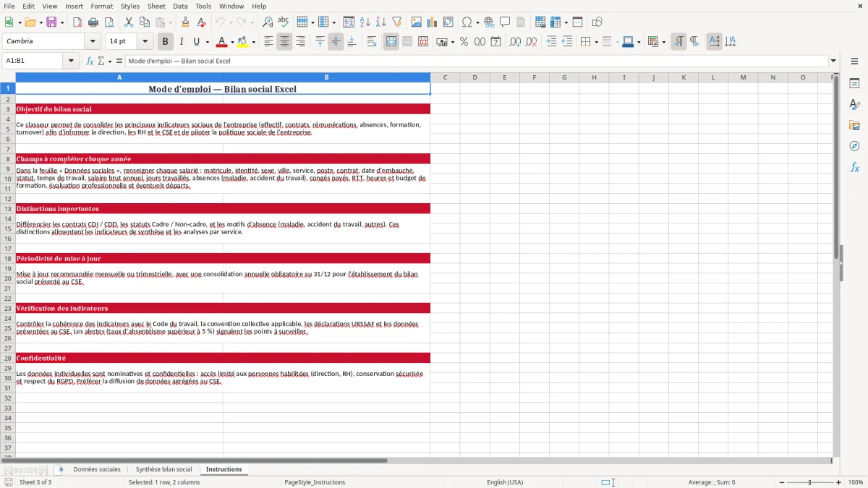Image resolution: width=868 pixels, height=488 pixels.
Task: Run the spelling check
Action: 284,22
